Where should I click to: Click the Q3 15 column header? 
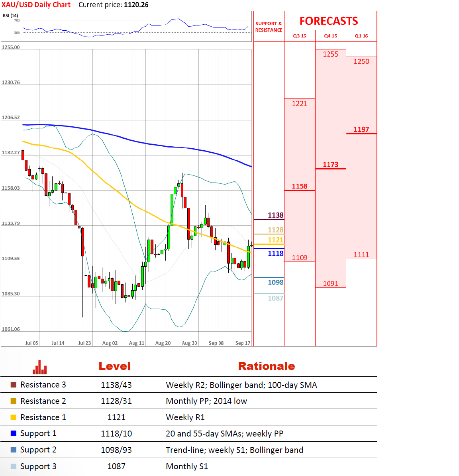tap(300, 36)
